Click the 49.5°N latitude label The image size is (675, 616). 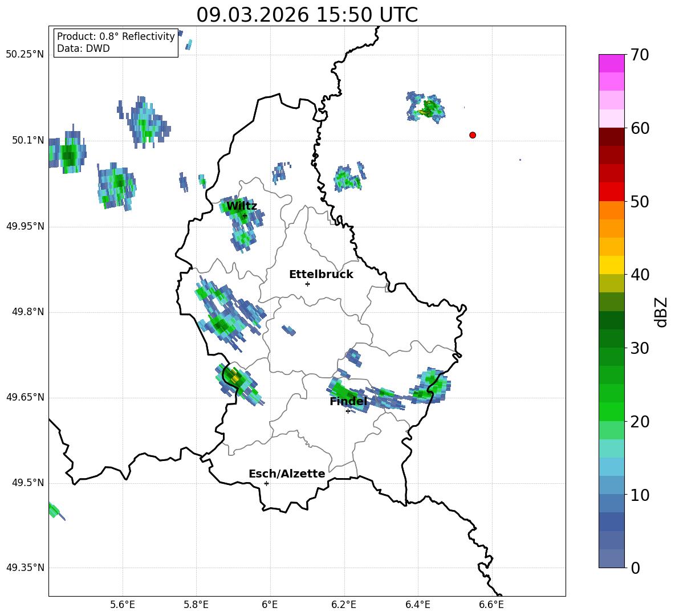27,483
